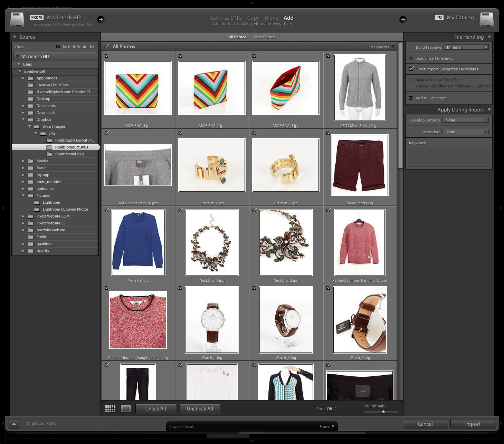The image size is (504, 444).
Task: Open the Pixelz Model JPGs folder
Action: 69,154
